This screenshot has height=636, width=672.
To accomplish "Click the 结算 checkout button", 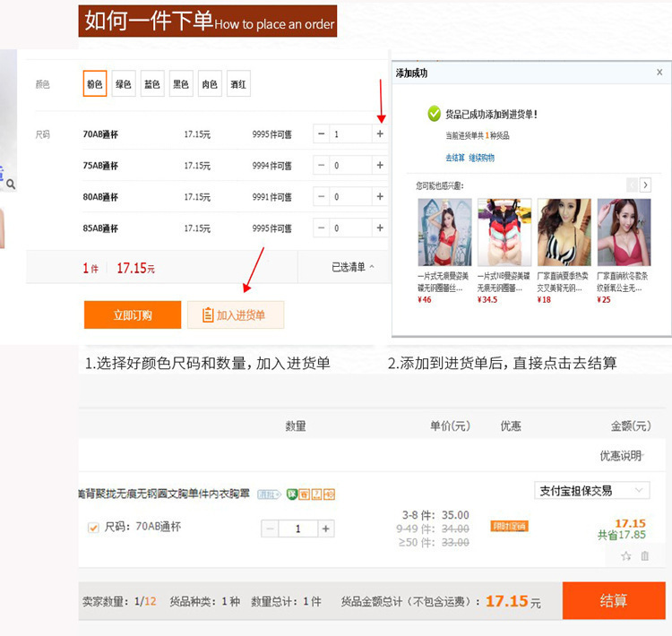I will coord(614,600).
